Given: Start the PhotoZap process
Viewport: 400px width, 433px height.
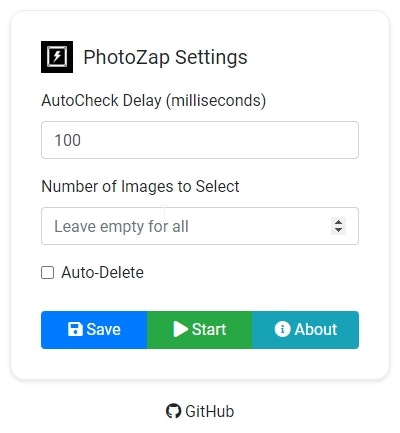Looking at the screenshot, I should (200, 330).
